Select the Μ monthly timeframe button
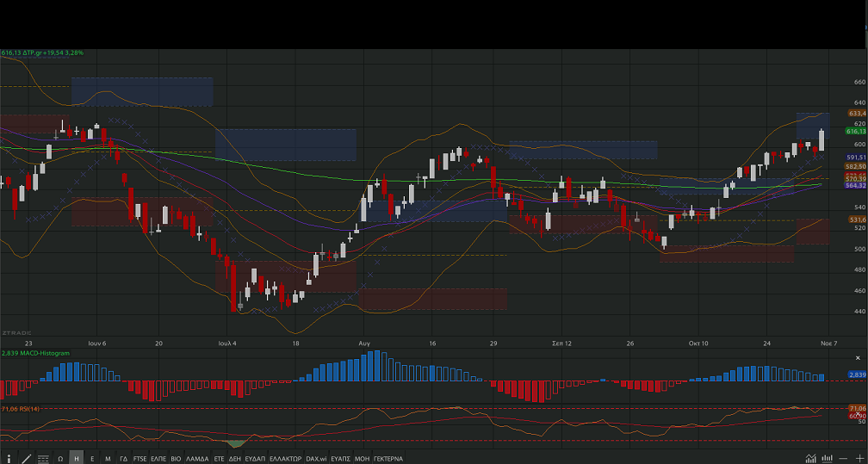Image resolution: width=868 pixels, height=464 pixels. (108, 459)
